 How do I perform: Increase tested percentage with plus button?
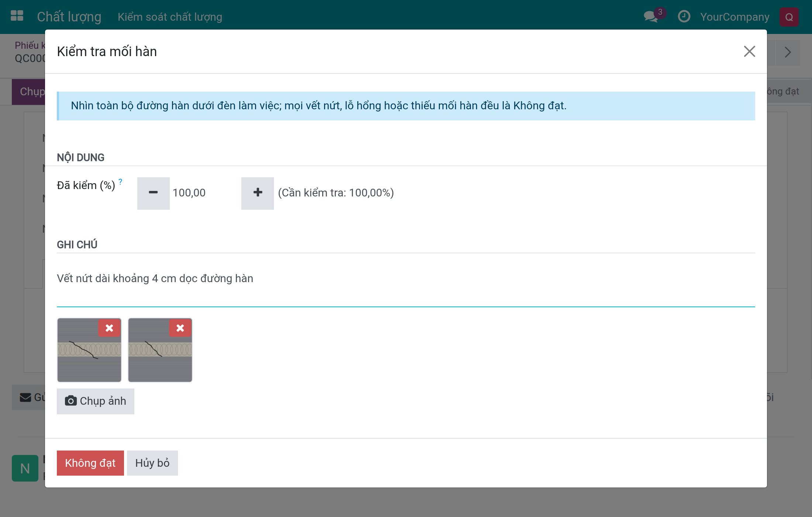258,193
